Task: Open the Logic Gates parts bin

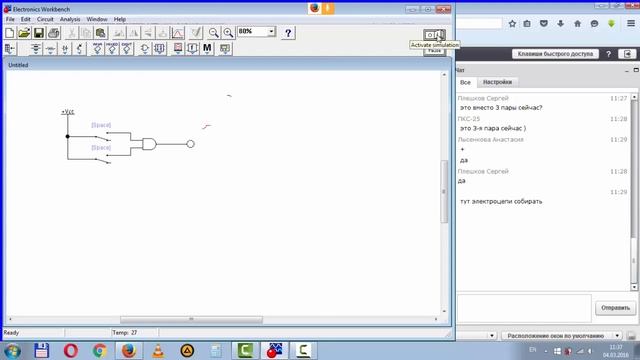Action: pyautogui.click(x=144, y=49)
